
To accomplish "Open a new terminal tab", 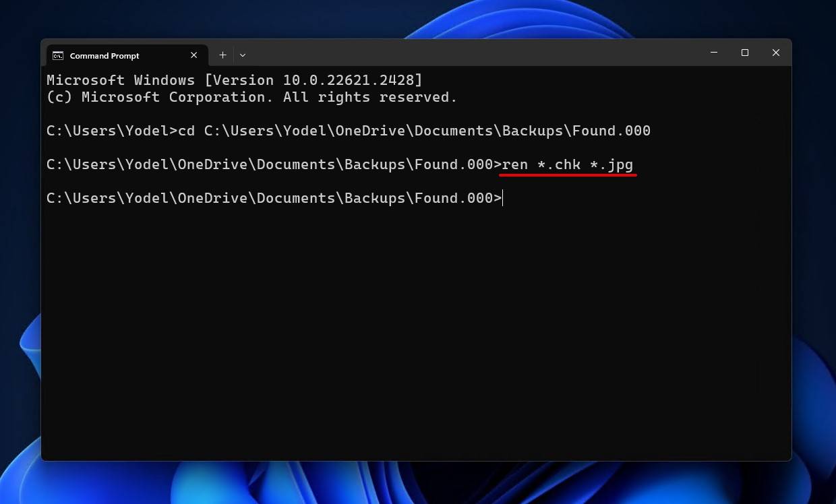I will (x=222, y=55).
